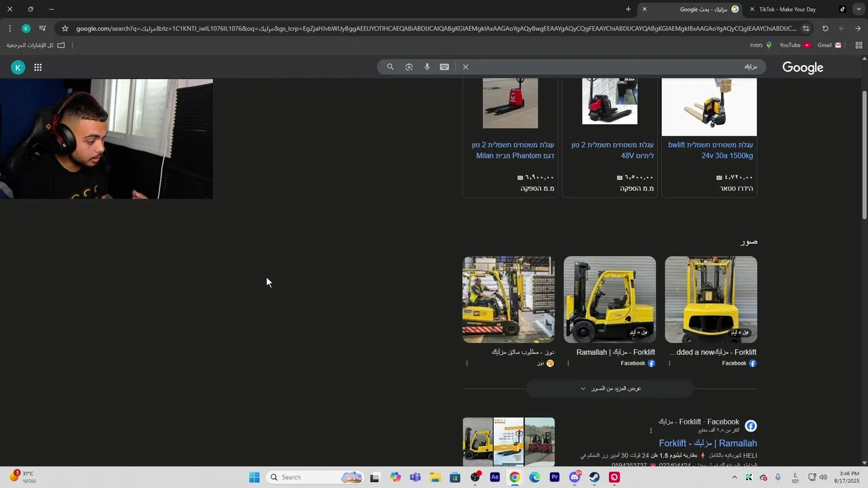The width and height of the screenshot is (868, 488).
Task: Open Microsoft Teams from taskbar
Action: click(415, 477)
